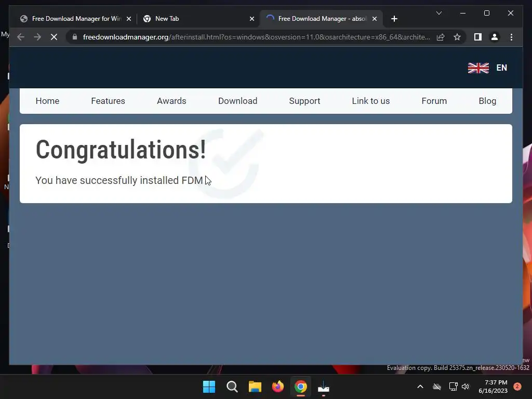
Task: Open network status tray icon
Action: tap(453, 387)
